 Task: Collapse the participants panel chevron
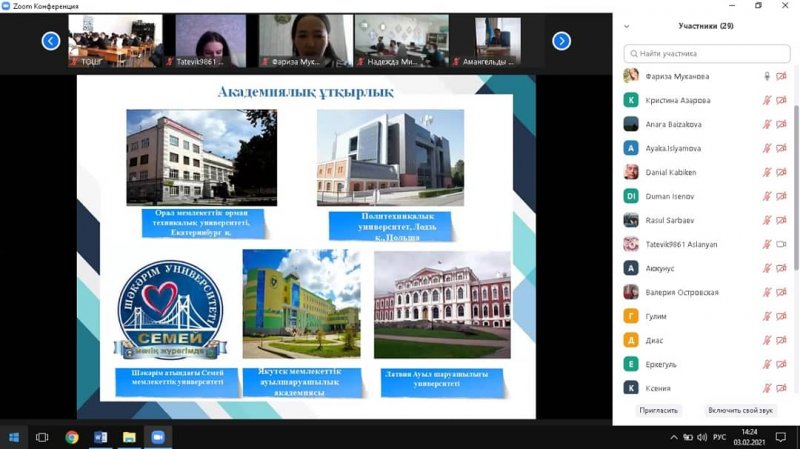pos(627,26)
